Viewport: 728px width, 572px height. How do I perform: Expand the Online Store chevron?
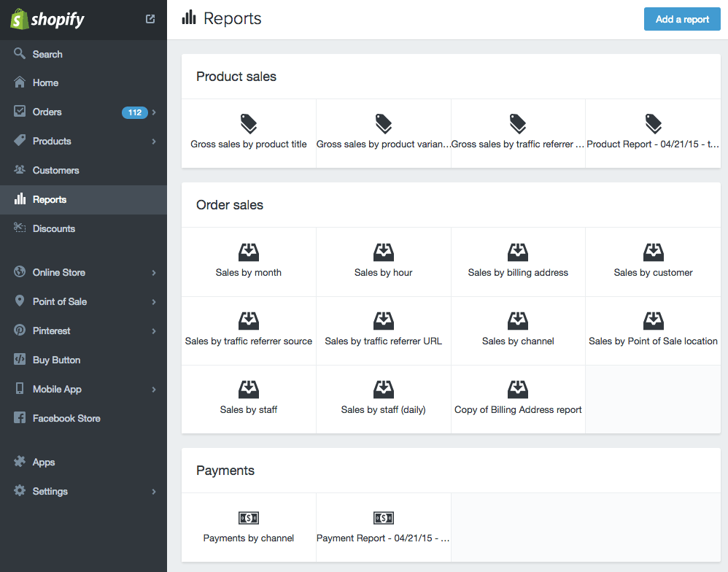point(154,273)
